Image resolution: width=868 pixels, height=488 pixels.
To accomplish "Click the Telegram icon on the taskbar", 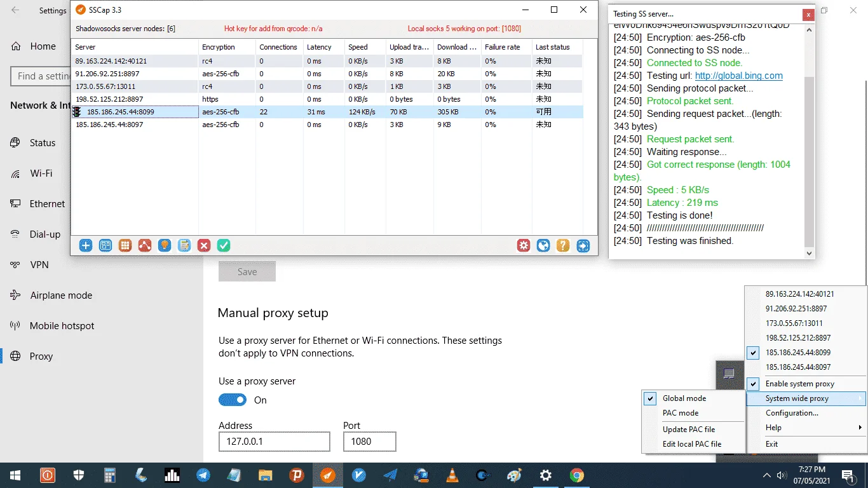I will 203,475.
